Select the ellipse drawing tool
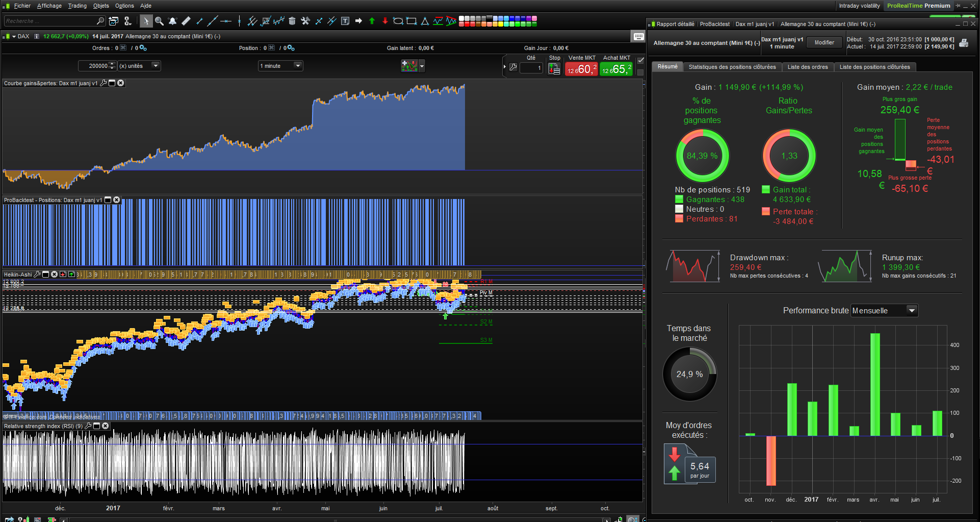Screen dimensions: 980x522 pos(398,21)
